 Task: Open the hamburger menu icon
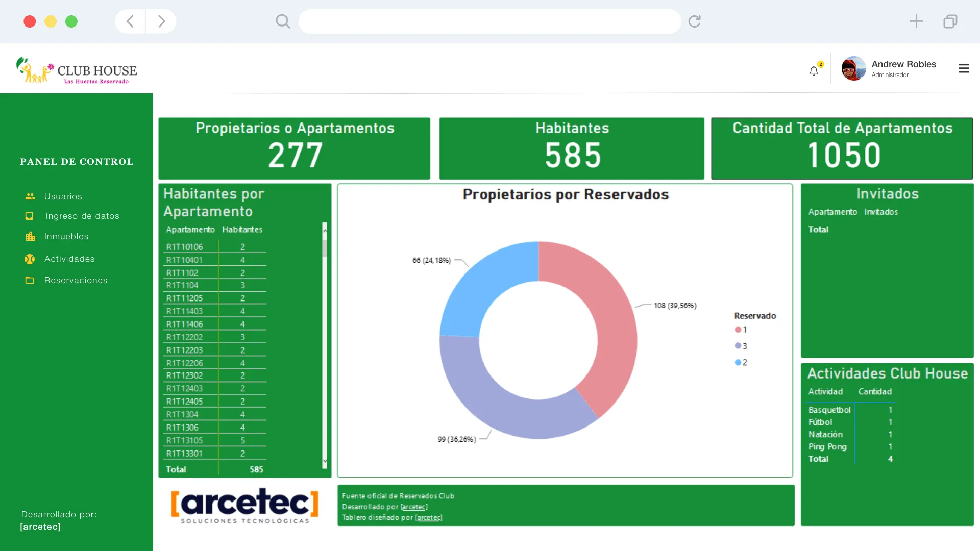pos(964,68)
